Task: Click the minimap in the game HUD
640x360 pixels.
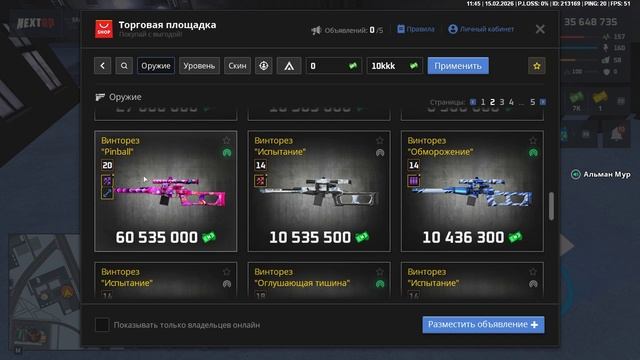Action: click(44, 291)
